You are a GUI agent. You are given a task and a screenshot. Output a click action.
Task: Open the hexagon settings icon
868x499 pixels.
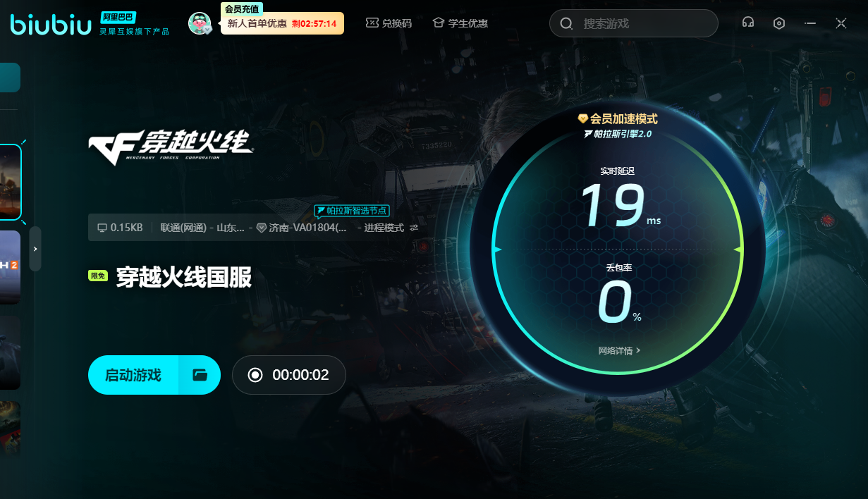(x=779, y=23)
